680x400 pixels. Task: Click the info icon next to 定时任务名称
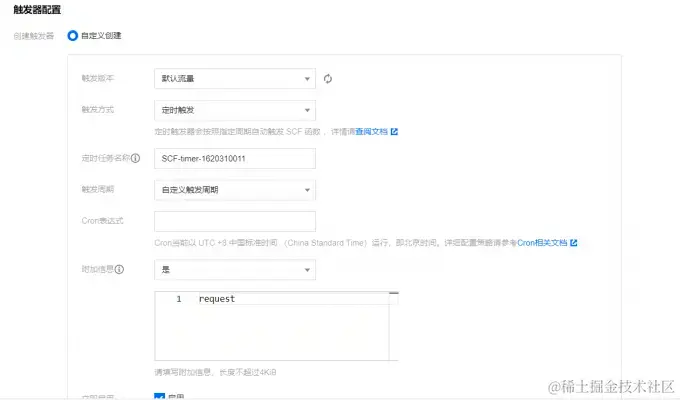point(135,158)
